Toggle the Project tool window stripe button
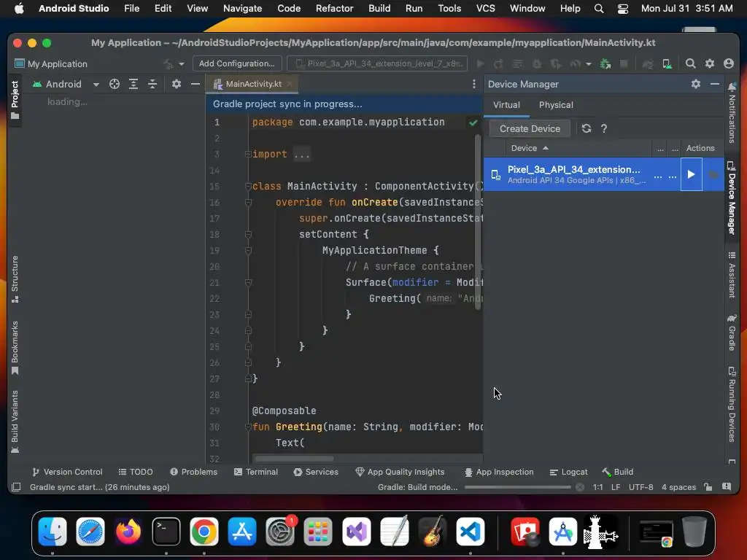 (x=15, y=100)
